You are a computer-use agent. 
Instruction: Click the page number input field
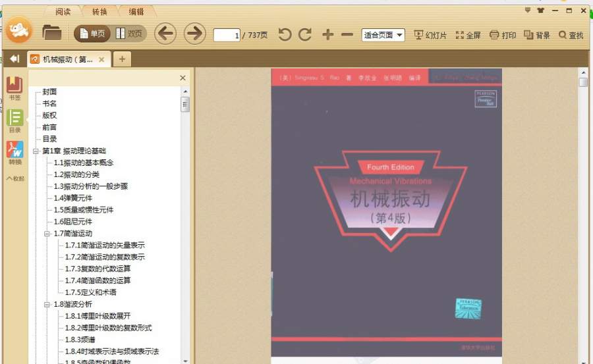click(x=227, y=35)
